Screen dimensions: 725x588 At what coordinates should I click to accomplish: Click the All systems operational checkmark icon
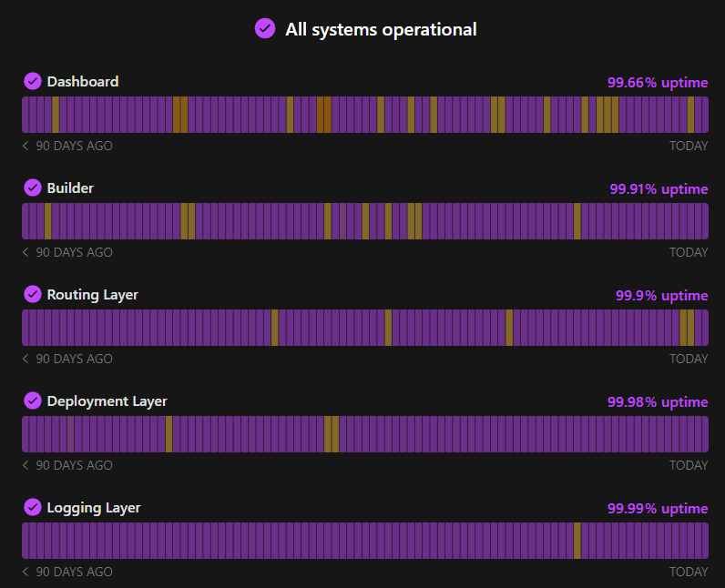(265, 29)
